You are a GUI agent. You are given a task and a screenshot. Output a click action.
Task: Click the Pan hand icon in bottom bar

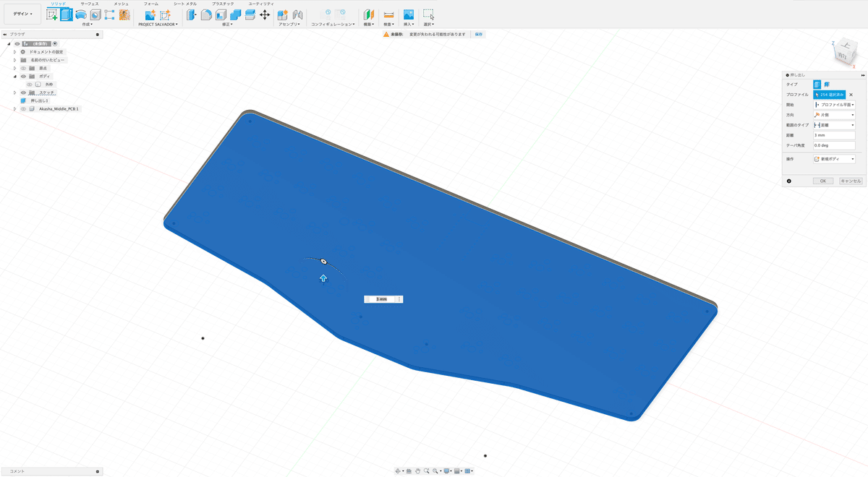point(417,471)
